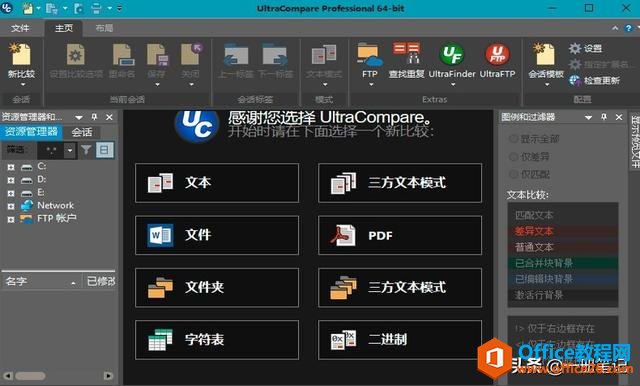
Task: Click the 差异文本 red color legend
Action: pos(562,231)
